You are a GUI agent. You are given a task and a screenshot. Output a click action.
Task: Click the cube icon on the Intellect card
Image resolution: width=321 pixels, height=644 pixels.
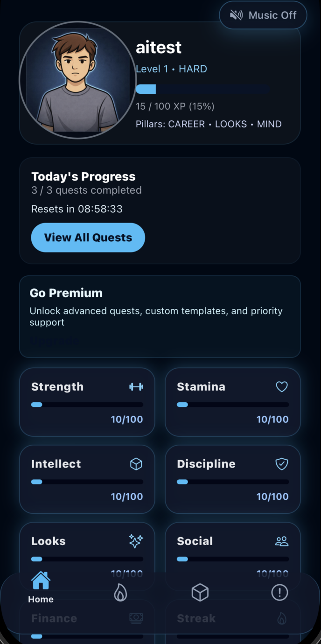pyautogui.click(x=136, y=464)
